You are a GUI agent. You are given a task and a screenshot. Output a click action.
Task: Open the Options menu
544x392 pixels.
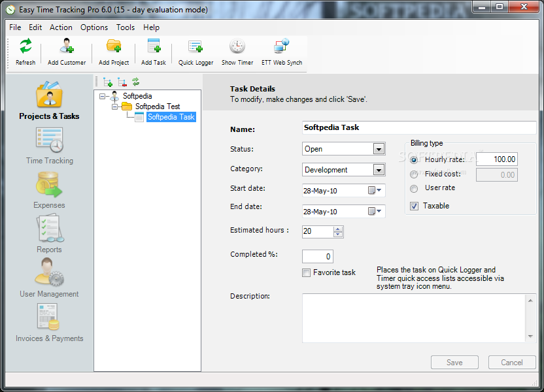pos(94,27)
